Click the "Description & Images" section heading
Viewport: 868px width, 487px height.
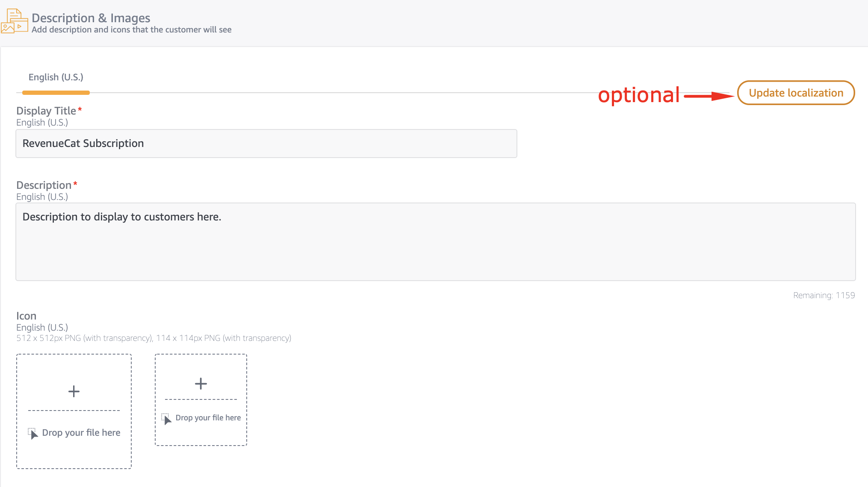91,18
